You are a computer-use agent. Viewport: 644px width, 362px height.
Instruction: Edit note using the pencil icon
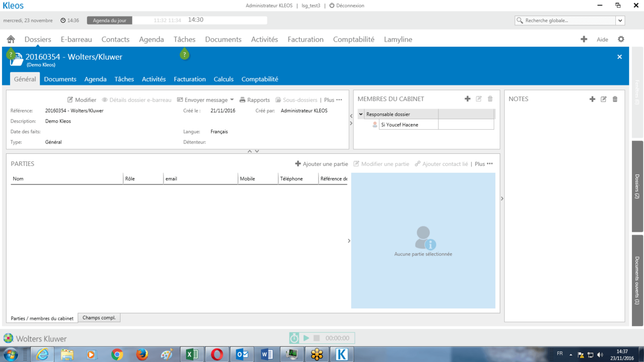[603, 99]
